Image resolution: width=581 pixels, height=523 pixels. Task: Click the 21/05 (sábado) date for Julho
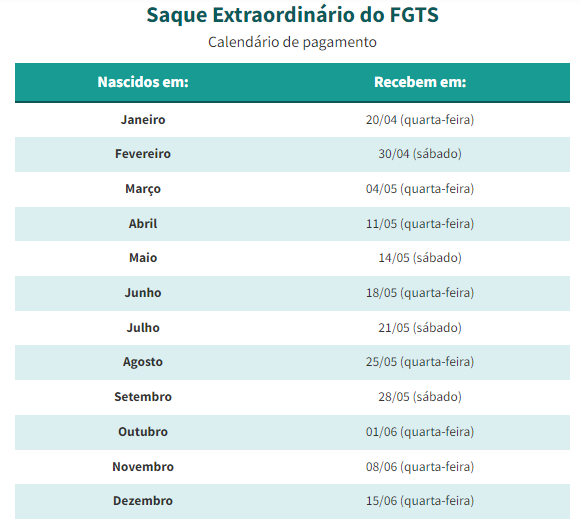(x=420, y=328)
